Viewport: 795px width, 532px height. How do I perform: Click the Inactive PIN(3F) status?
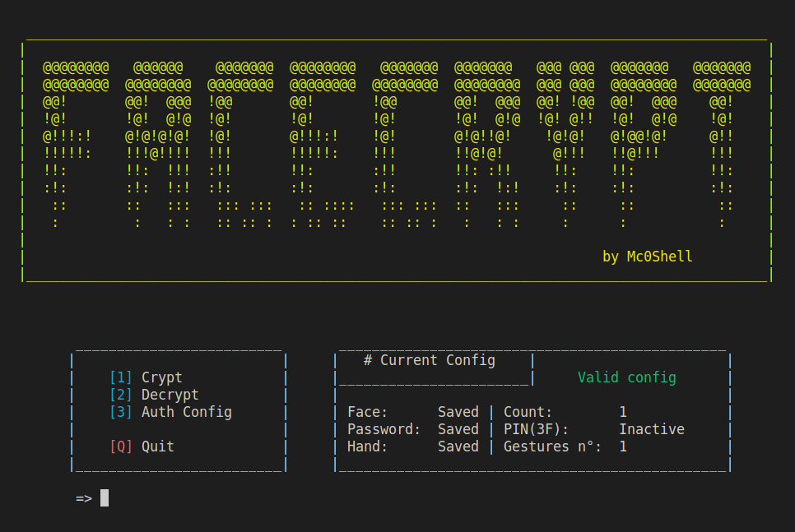click(652, 428)
